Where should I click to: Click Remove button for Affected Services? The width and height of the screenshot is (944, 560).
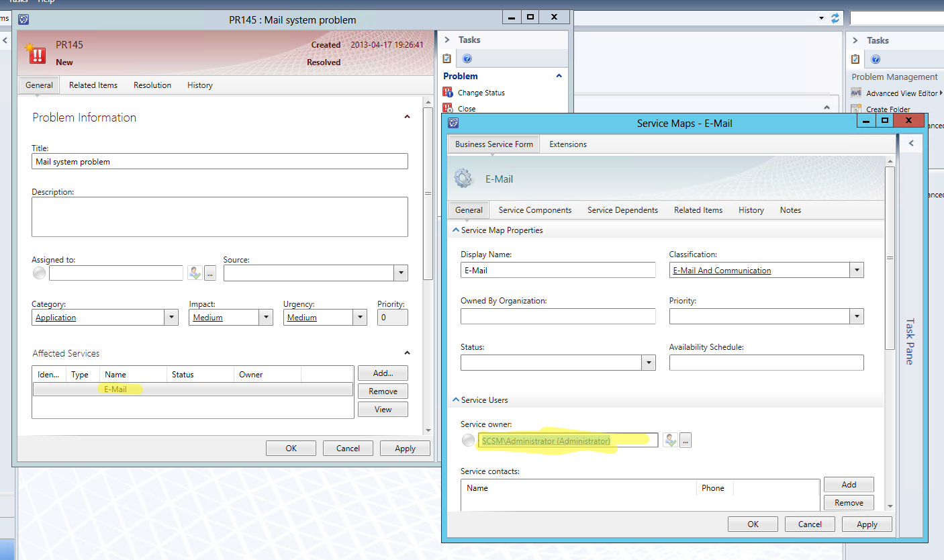[x=383, y=391]
